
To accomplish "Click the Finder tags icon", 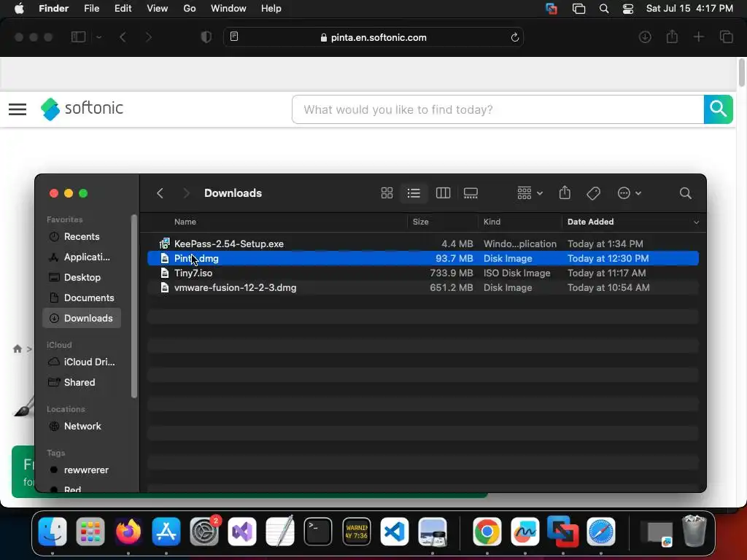I will [x=593, y=192].
